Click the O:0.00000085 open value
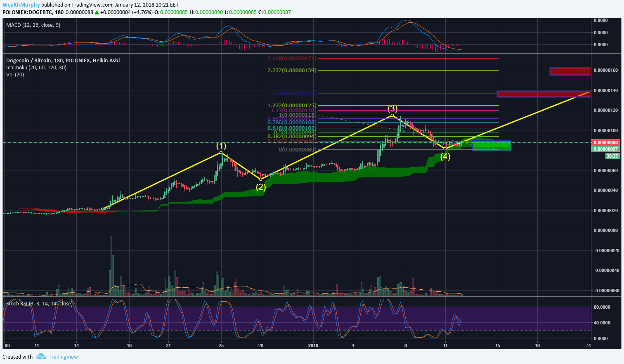This screenshot has height=364, width=624. (x=171, y=12)
